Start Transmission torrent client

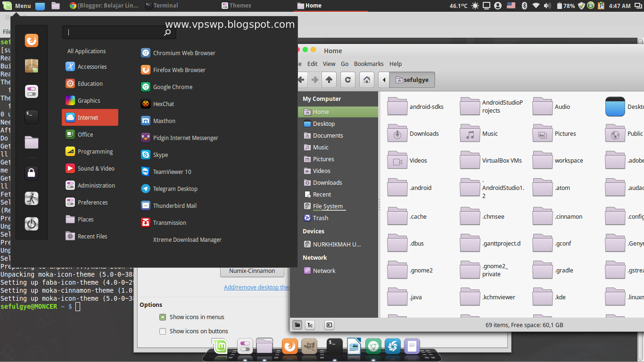(x=164, y=223)
